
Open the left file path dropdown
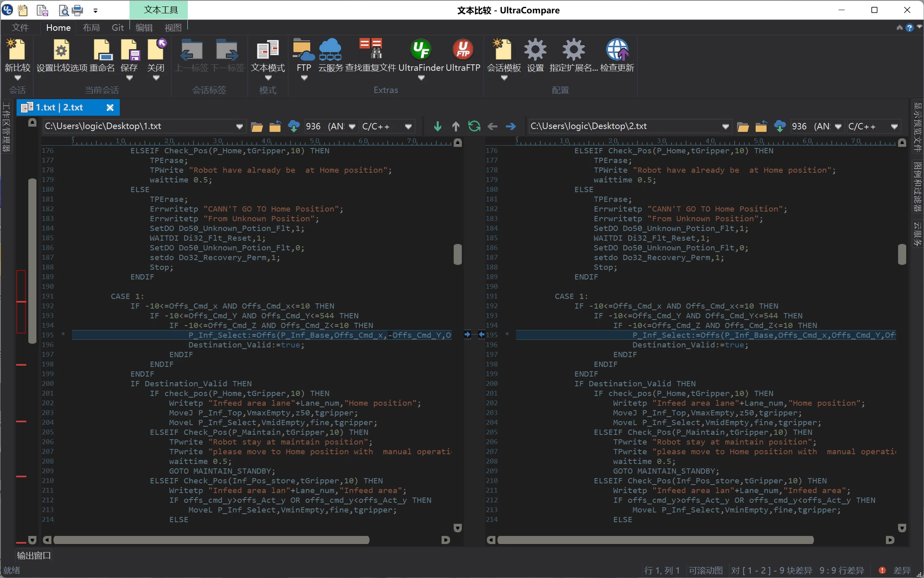coord(239,127)
